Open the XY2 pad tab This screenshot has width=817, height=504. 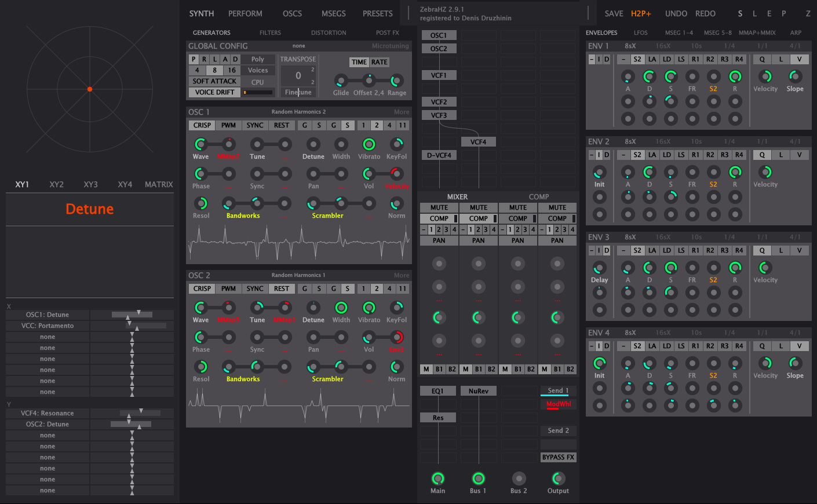56,184
